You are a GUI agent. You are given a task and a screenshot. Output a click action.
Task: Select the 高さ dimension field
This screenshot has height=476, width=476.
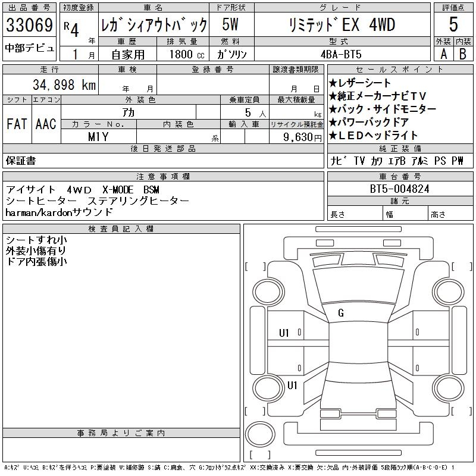[450, 213]
